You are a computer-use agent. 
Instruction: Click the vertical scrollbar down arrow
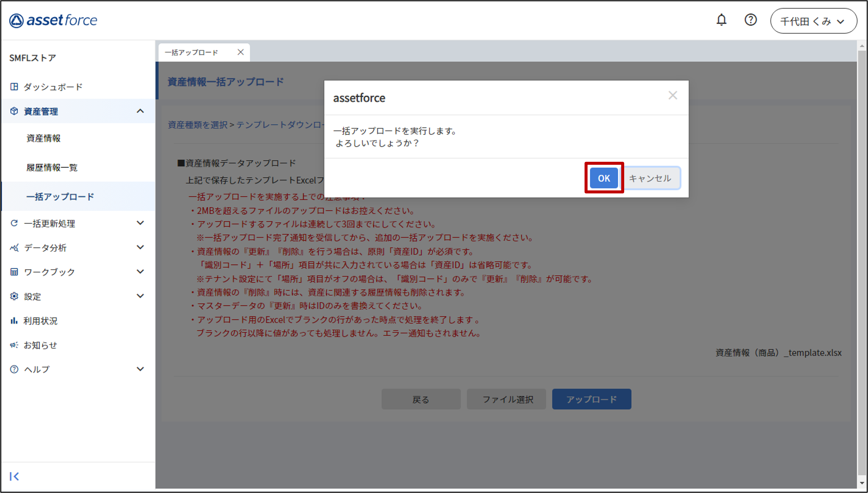click(x=862, y=483)
